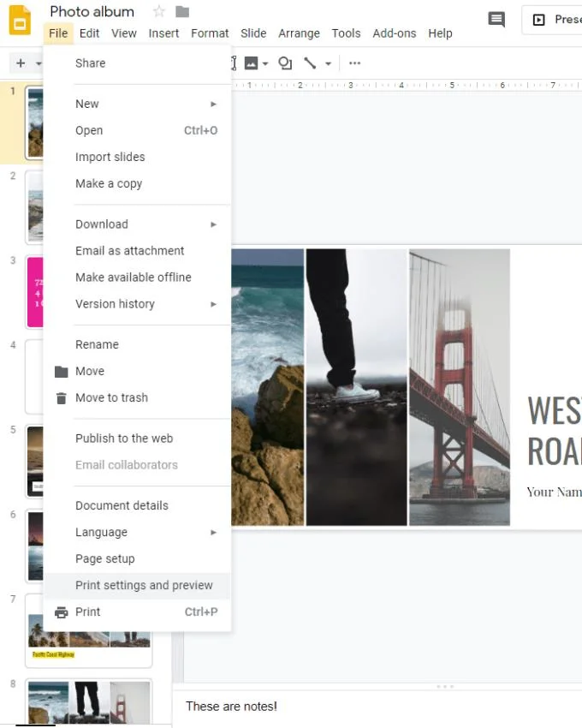The image size is (582, 728).
Task: Click the three-dot more toolbar options
Action: (x=354, y=63)
